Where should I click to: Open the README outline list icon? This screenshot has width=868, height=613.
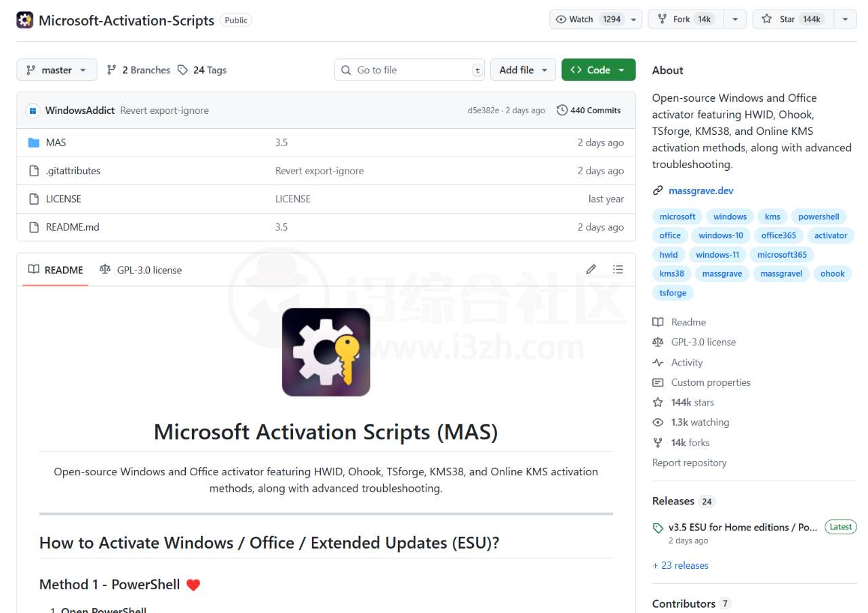618,269
